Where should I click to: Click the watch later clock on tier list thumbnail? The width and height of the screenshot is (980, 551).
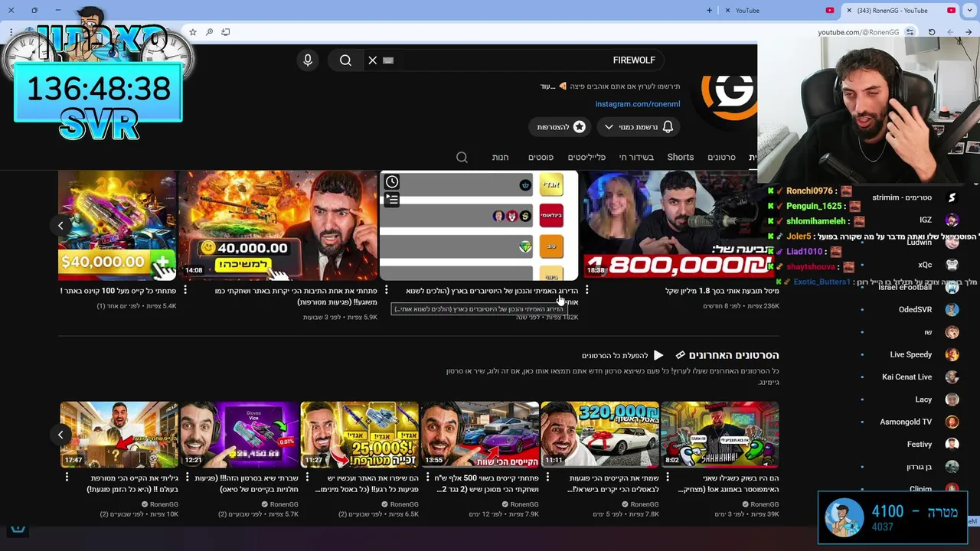coord(391,182)
